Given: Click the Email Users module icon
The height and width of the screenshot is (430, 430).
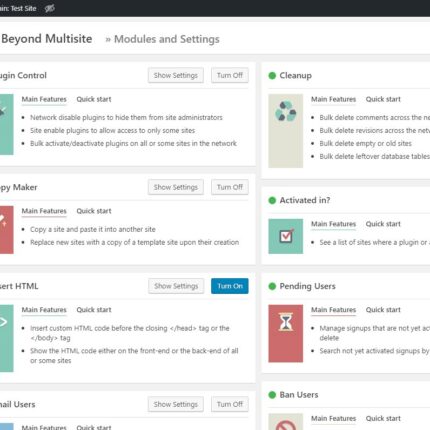Looking at the screenshot, I should tap(7, 427).
